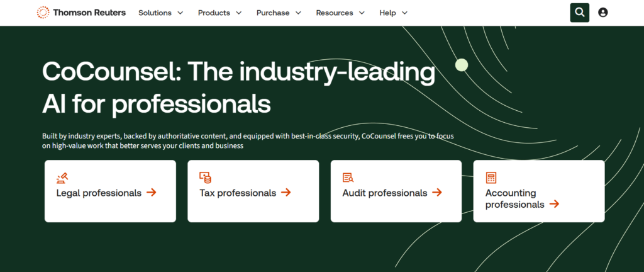Screen dimensions: 644x272
Task: Click the document search icon on Audit card
Action: pos(348,178)
